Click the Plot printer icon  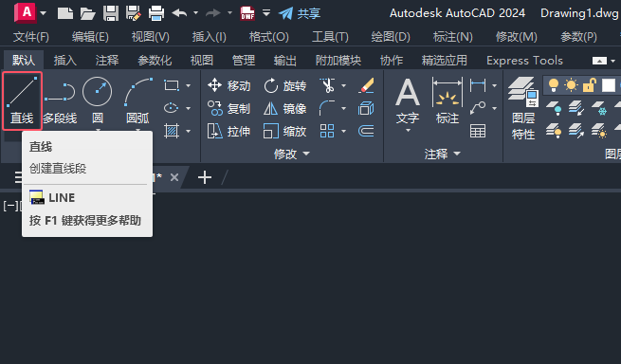click(156, 13)
